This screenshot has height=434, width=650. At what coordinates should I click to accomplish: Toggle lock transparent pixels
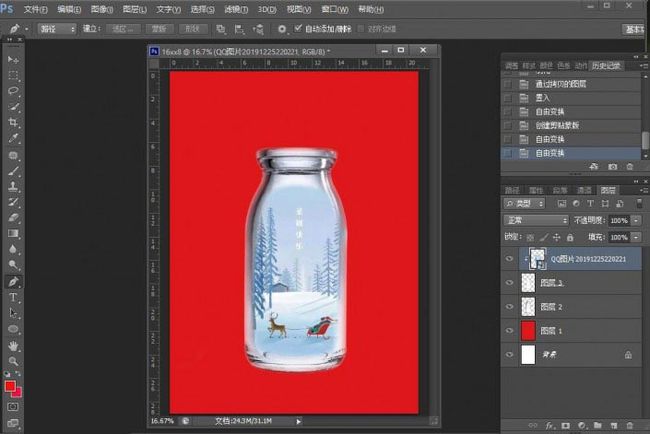point(530,238)
